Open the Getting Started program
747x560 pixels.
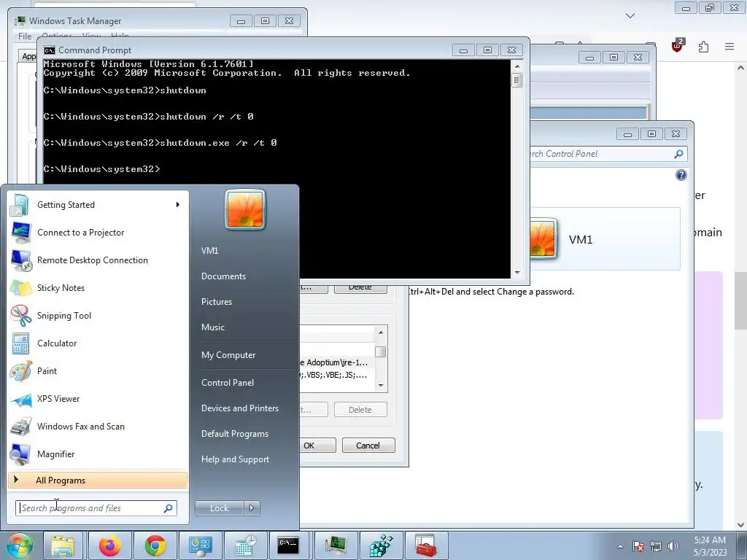point(98,205)
